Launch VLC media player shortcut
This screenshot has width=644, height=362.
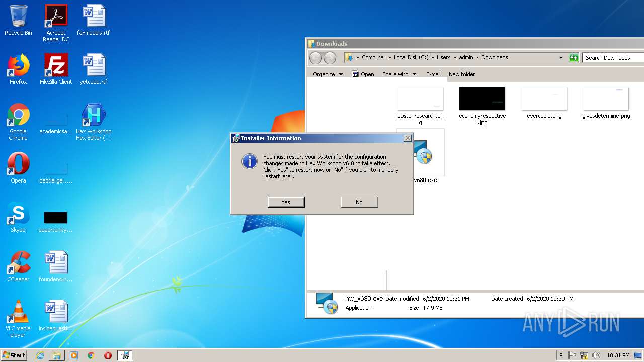coord(18,319)
